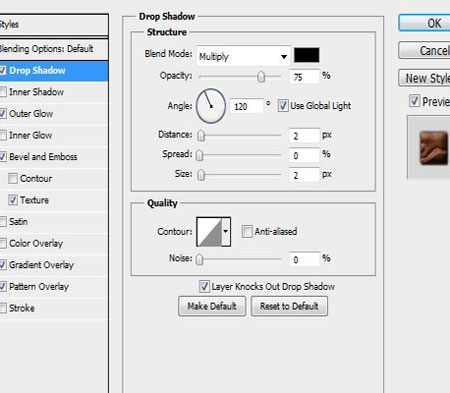
Task: Click the Angle dial control
Action: point(211,106)
